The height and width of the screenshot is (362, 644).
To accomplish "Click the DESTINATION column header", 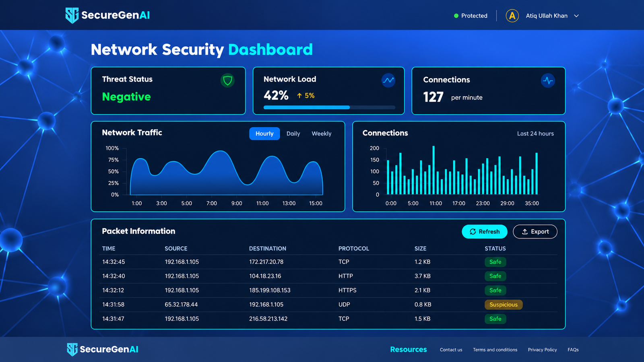I will click(x=268, y=249).
